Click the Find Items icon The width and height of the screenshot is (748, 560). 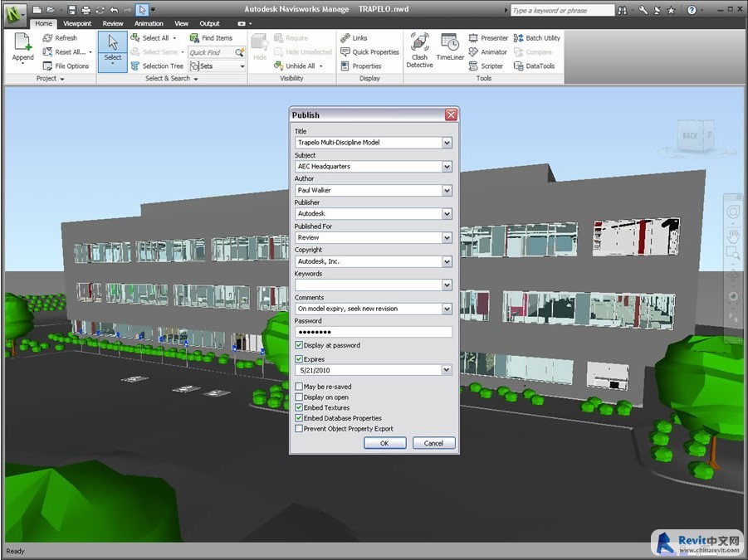coord(211,38)
